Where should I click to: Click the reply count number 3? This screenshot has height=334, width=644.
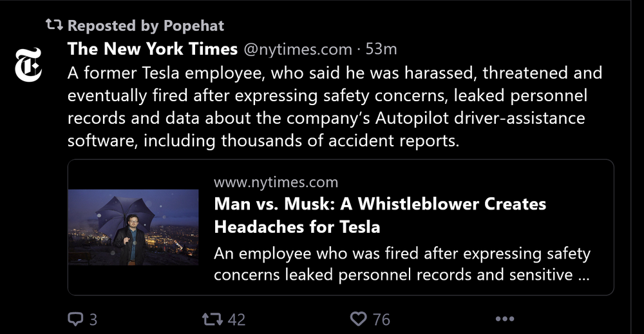coord(93,320)
